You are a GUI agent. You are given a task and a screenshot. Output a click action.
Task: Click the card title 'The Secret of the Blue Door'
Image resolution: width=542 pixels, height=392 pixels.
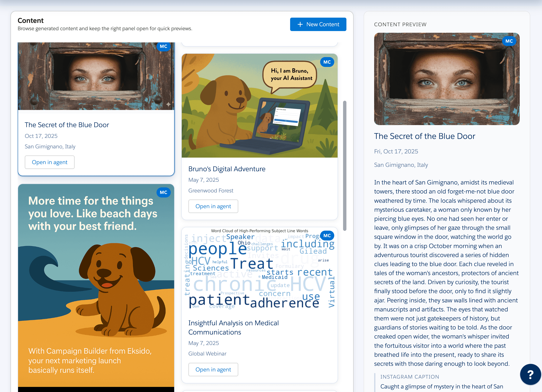67,125
